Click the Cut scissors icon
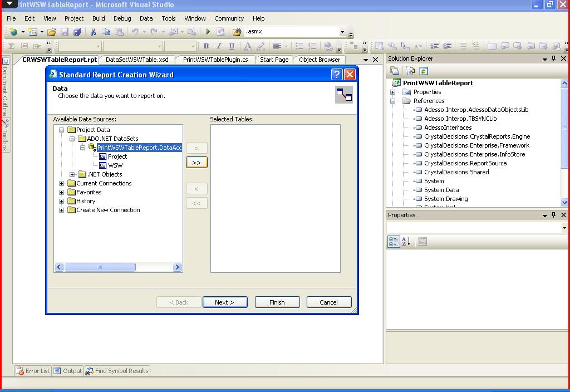Viewport: 570px width, 392px height. pos(93,32)
